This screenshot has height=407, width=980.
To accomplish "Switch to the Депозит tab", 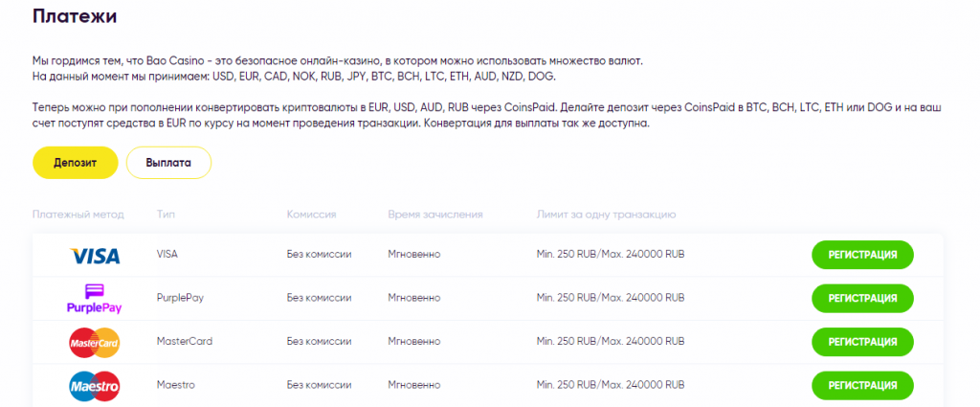I will point(75,163).
